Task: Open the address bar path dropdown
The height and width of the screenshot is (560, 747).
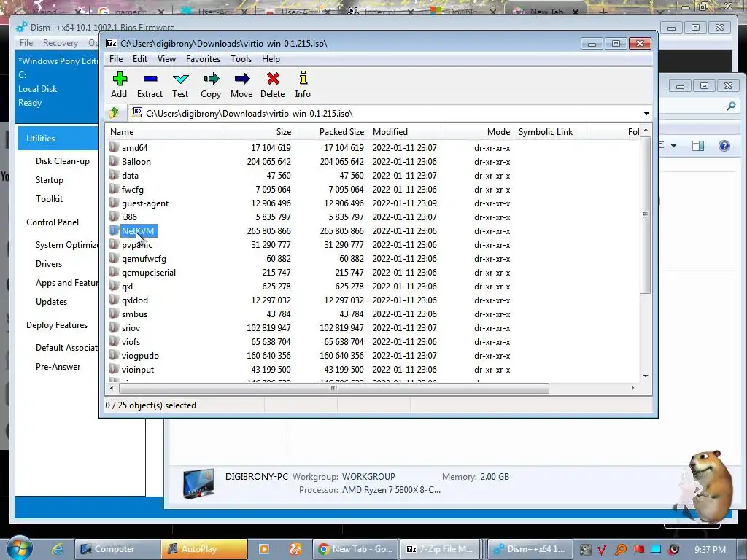Action: 646,113
